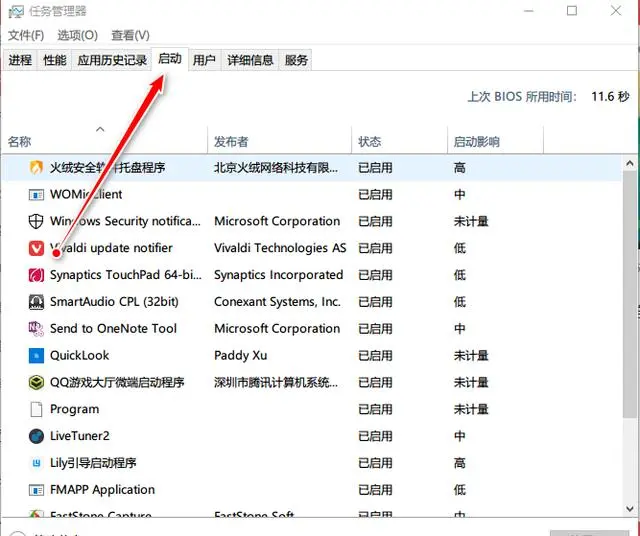Select the Windows Security notification entry name

tap(125, 221)
